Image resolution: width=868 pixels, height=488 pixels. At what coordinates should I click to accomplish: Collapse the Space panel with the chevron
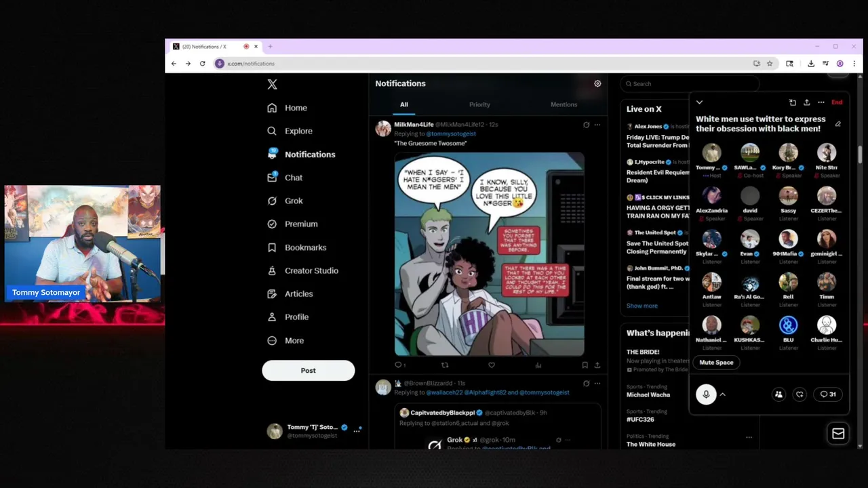tap(699, 102)
